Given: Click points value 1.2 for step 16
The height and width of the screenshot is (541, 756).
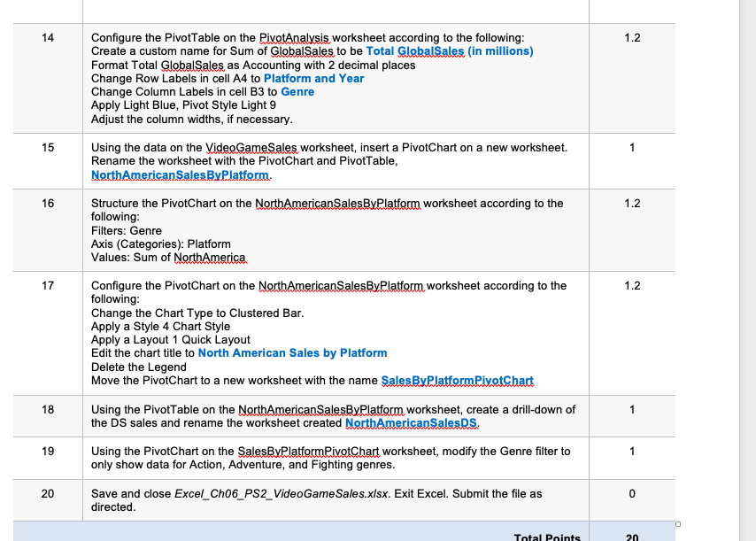Looking at the screenshot, I should 632,204.
